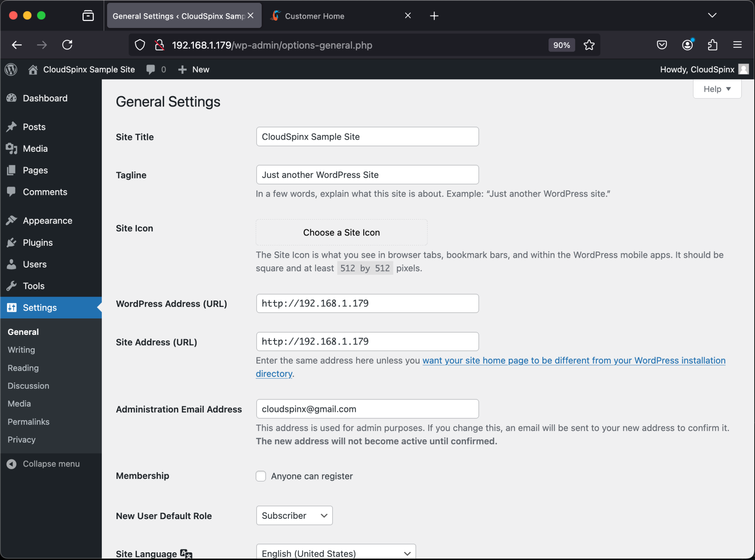Open the Site Language dropdown
The image size is (755, 560).
335,553
